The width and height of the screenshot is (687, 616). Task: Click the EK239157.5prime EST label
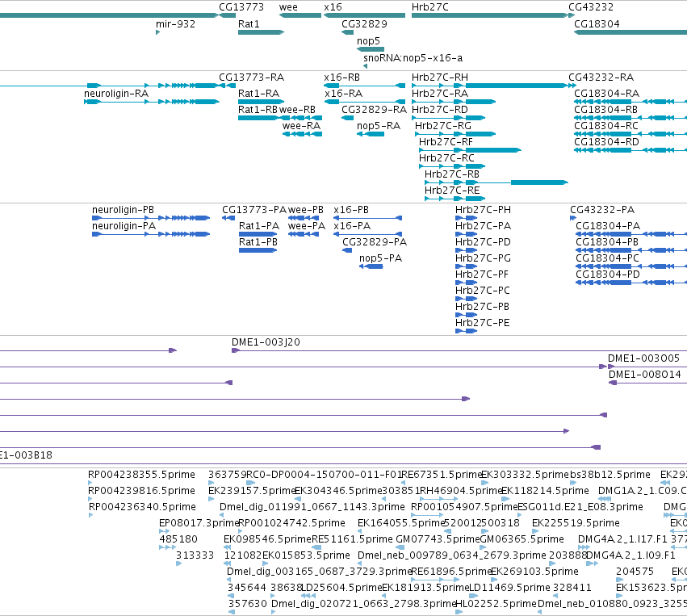point(253,491)
